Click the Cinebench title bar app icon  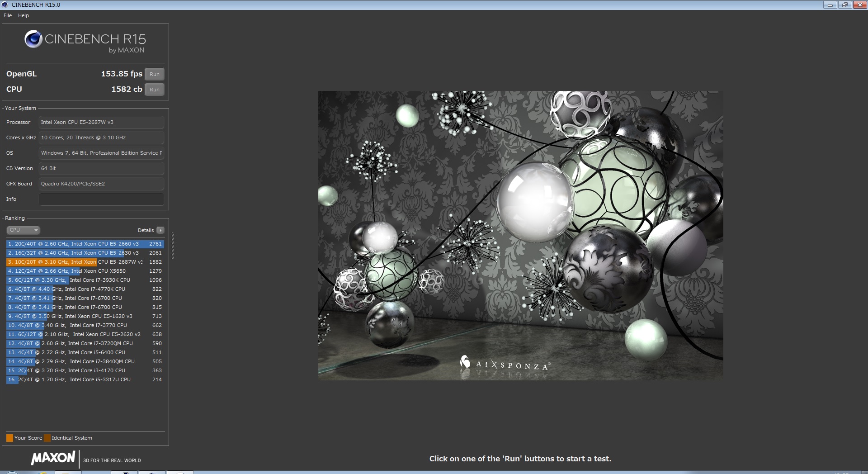pyautogui.click(x=5, y=5)
